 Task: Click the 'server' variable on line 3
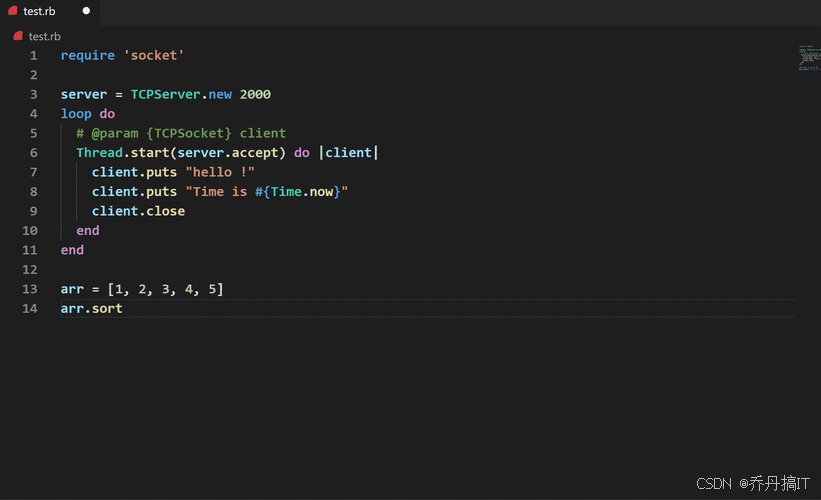[x=84, y=94]
